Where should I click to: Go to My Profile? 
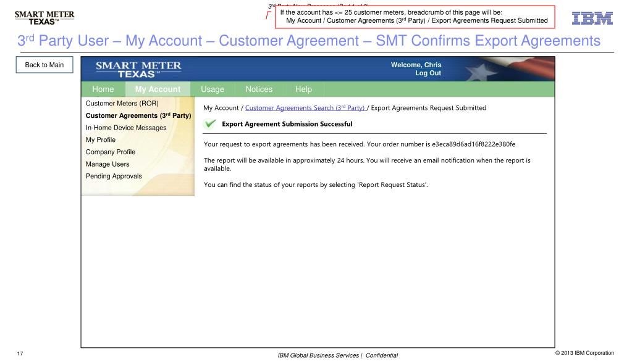point(100,139)
